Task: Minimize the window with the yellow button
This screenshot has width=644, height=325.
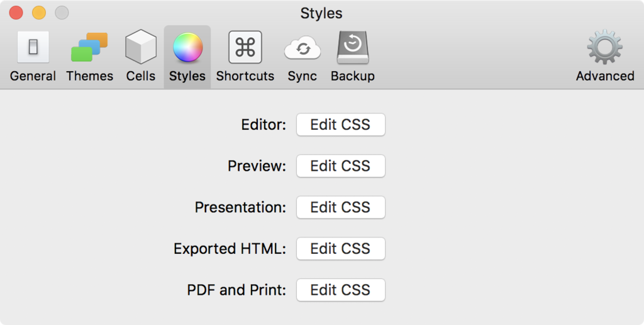Action: click(39, 13)
